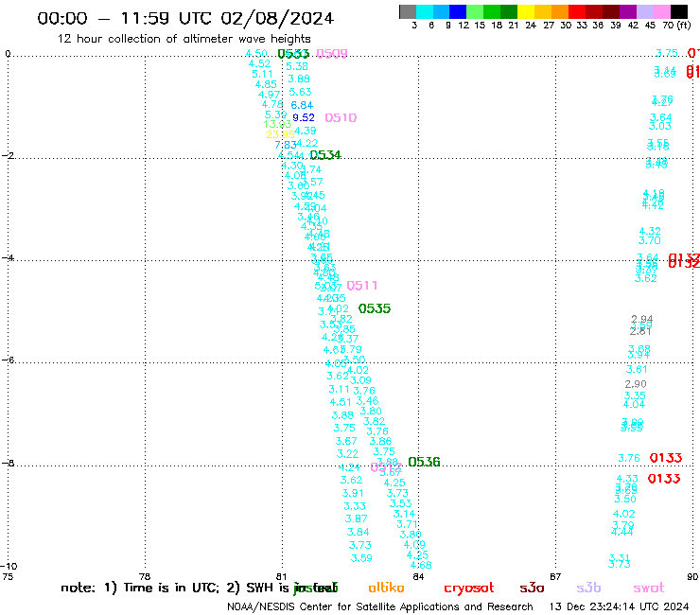This screenshot has height=615, width=700.
Task: Click the wave height value 4.32
Action: point(650,232)
